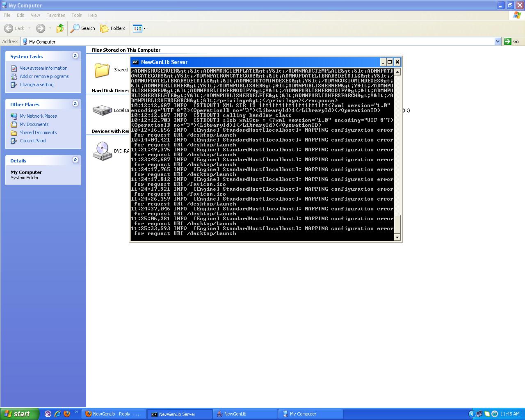Image resolution: width=525 pixels, height=420 pixels.
Task: Expand the Address bar dropdown
Action: tap(498, 41)
